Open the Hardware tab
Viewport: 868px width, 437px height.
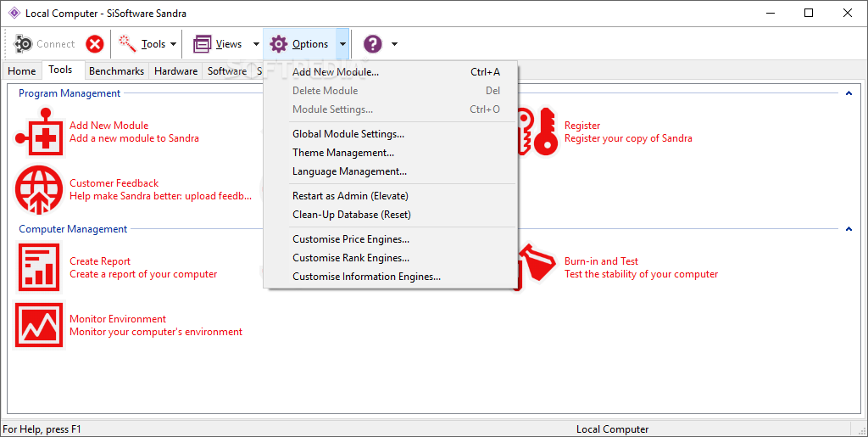[176, 71]
